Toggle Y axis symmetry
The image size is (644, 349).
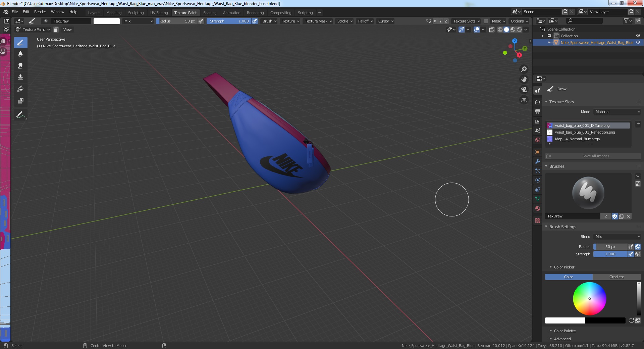[x=440, y=21]
